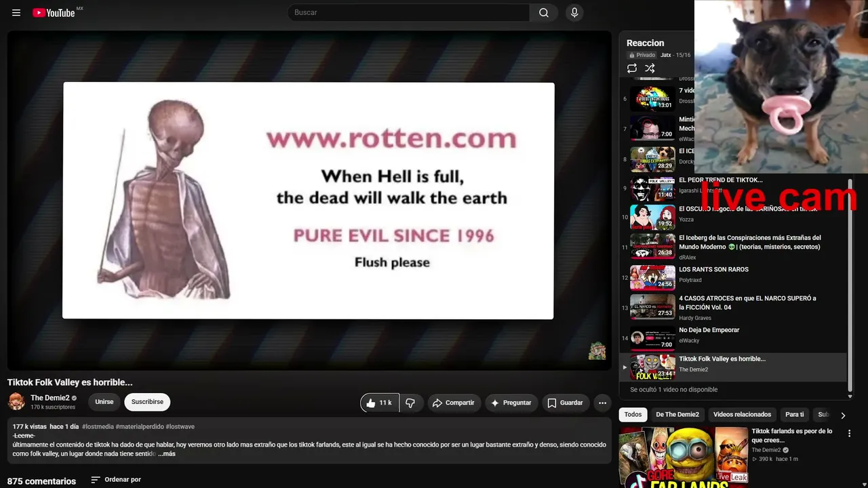Click the video title Tiktok Folk Valley es horrible...
This screenshot has height=488, width=868.
coord(70,382)
